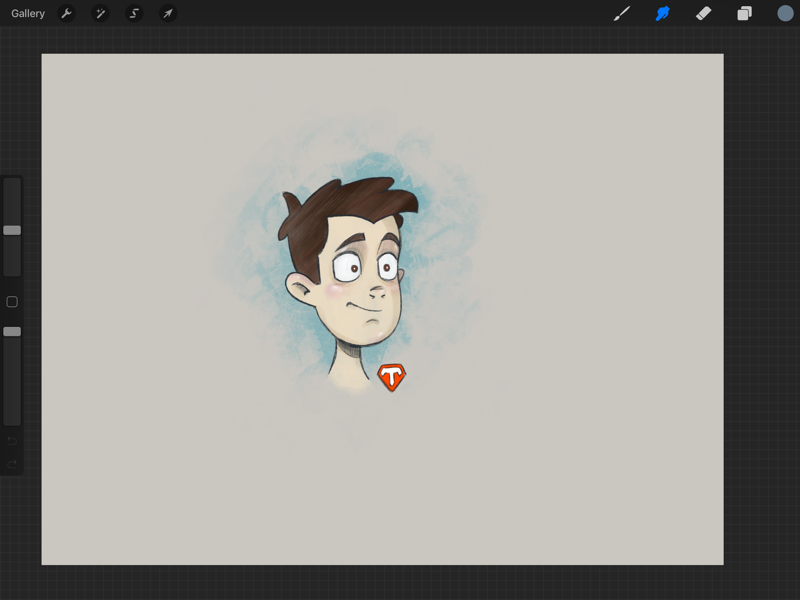Switch to the Eraser tool

pyautogui.click(x=703, y=14)
